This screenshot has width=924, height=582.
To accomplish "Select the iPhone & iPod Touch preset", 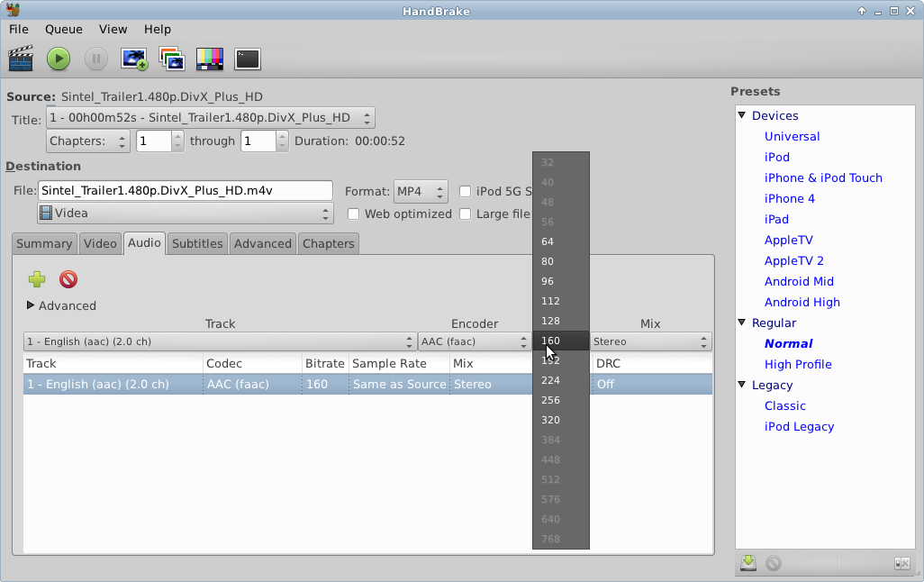I will click(823, 177).
